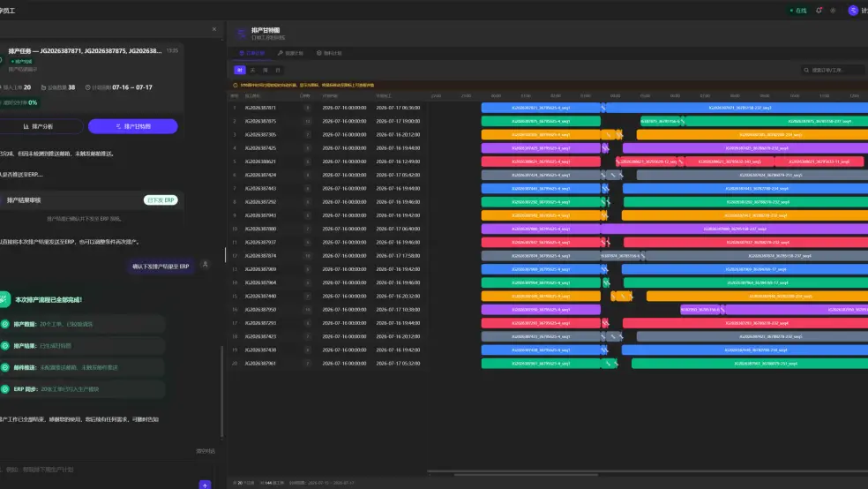Click the 排产甘特图 header icon
The image size is (868, 489).
tap(241, 34)
